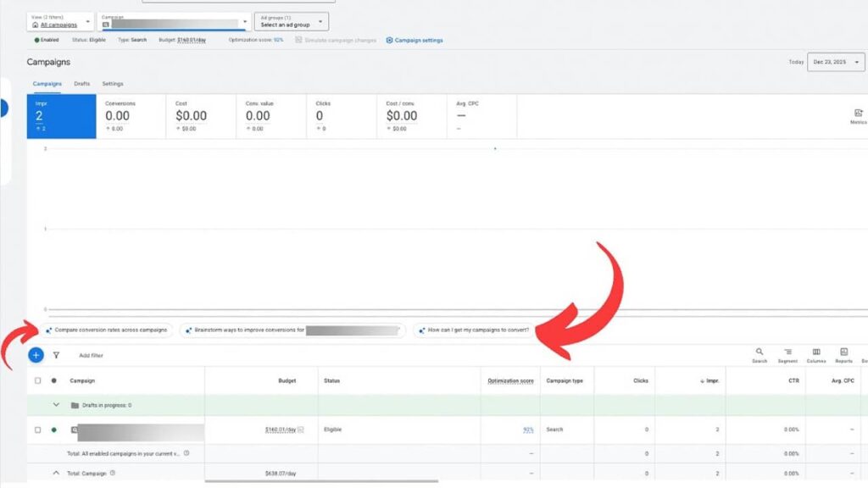Check the select-all checkbox in table header
This screenshot has height=488, width=868.
point(37,380)
